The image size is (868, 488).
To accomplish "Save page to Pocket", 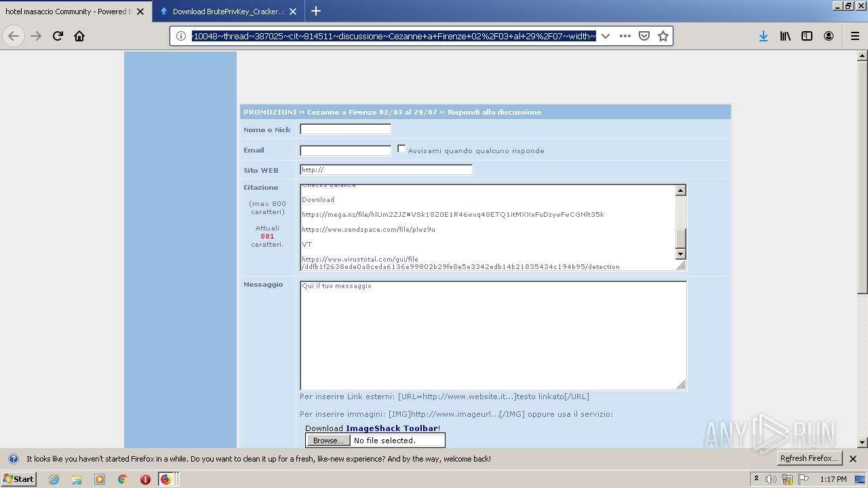I will 644,36.
